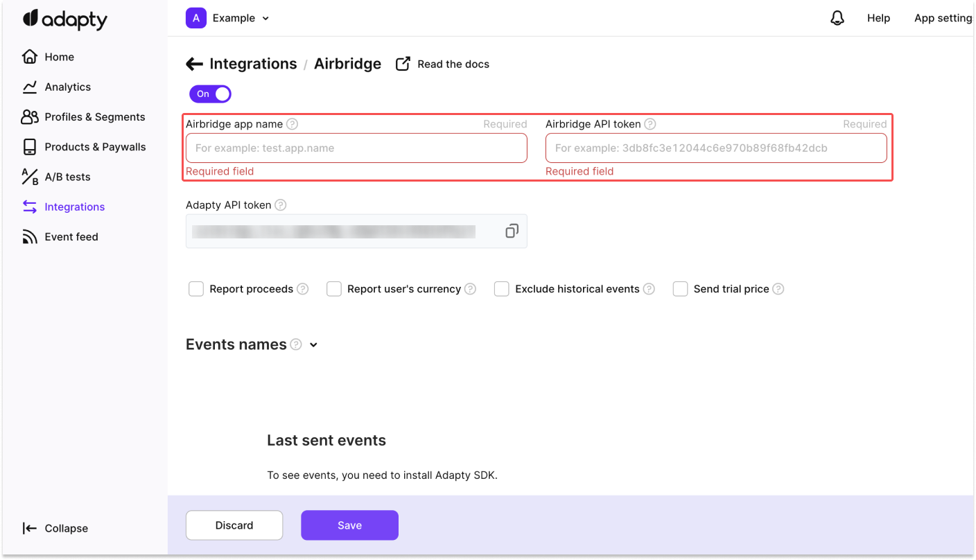This screenshot has width=976, height=560.
Task: Click the Save button
Action: coord(349,525)
